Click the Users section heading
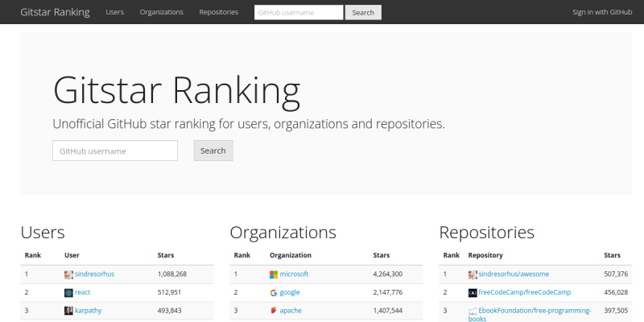The height and width of the screenshot is (322, 644). click(43, 233)
